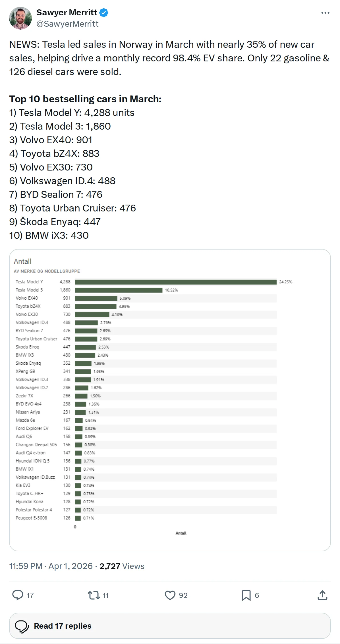Click the Tesla Model Y bar in chart
The width and height of the screenshot is (340, 644).
point(175,282)
